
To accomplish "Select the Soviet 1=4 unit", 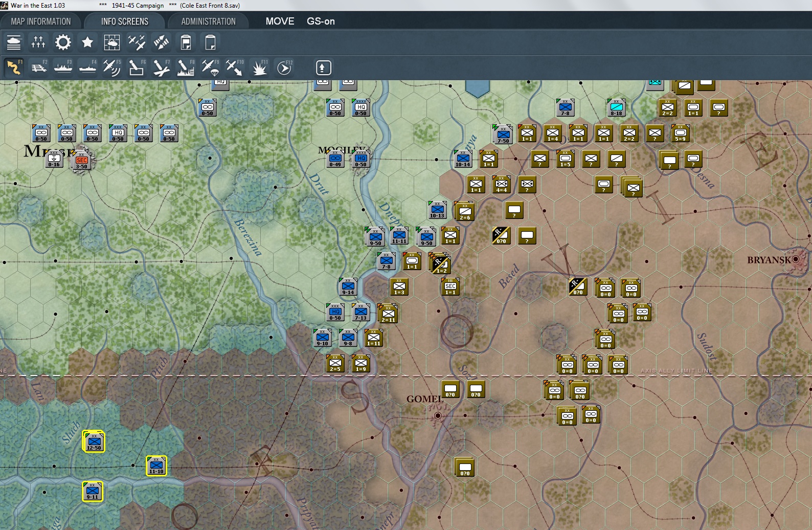I will pyautogui.click(x=552, y=133).
